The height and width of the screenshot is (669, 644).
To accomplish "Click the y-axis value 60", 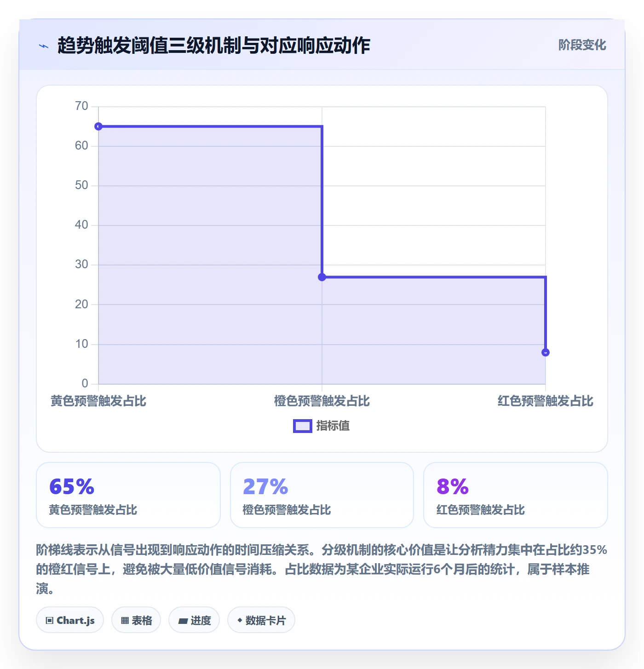I will pos(81,146).
